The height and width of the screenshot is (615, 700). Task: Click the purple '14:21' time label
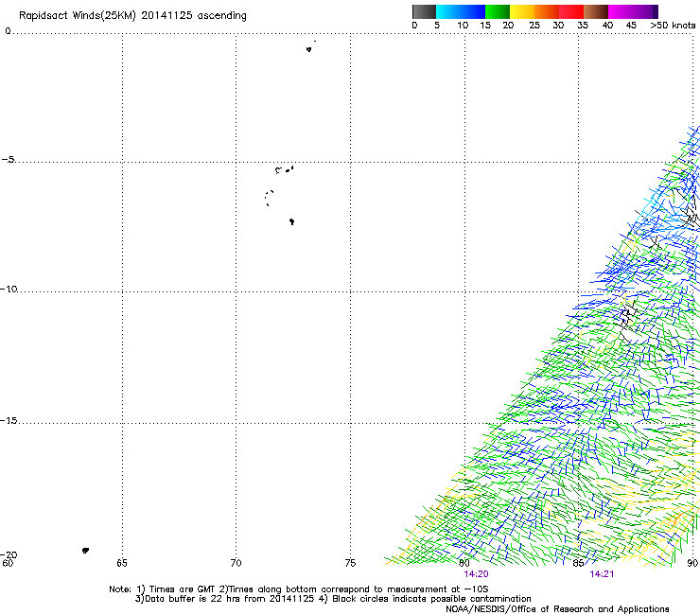click(x=602, y=574)
